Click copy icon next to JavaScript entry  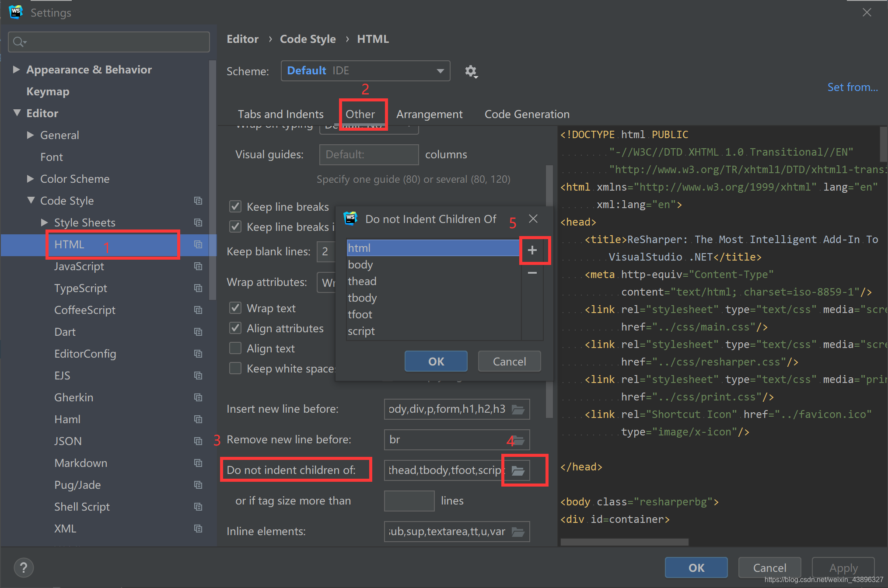(198, 266)
